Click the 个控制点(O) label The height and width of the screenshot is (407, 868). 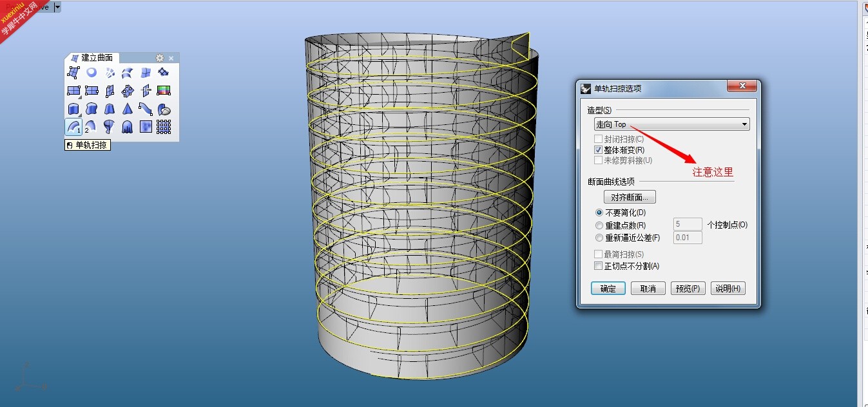[x=727, y=225]
